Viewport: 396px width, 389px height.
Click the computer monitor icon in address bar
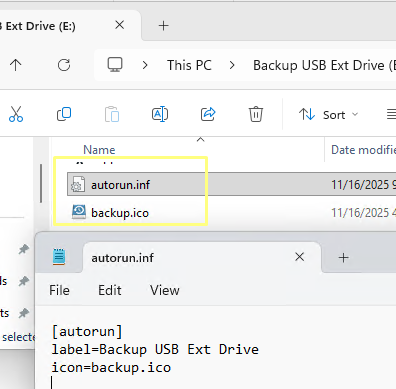115,65
